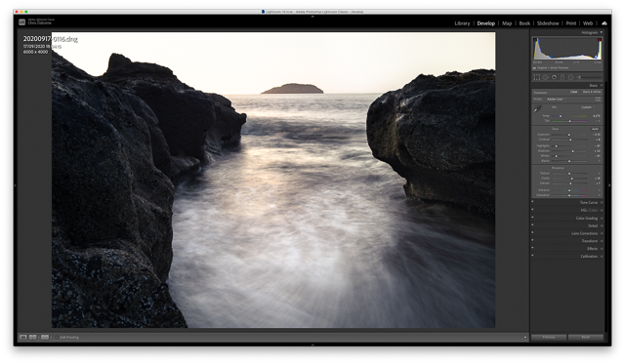Set treatment to Black & White
Viewport: 625px width, 364px height.
[x=592, y=92]
